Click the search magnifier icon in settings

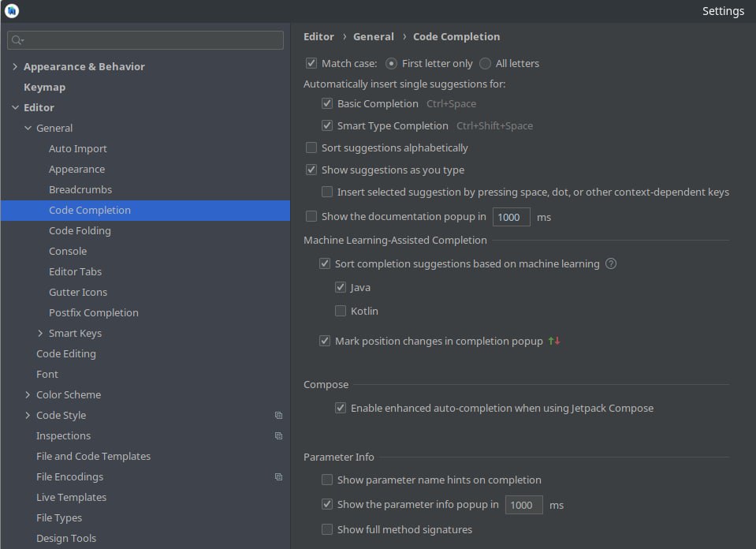[x=17, y=40]
